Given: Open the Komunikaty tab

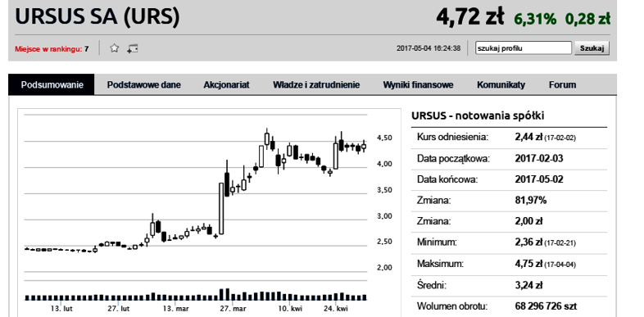Looking at the screenshot, I should [x=501, y=84].
